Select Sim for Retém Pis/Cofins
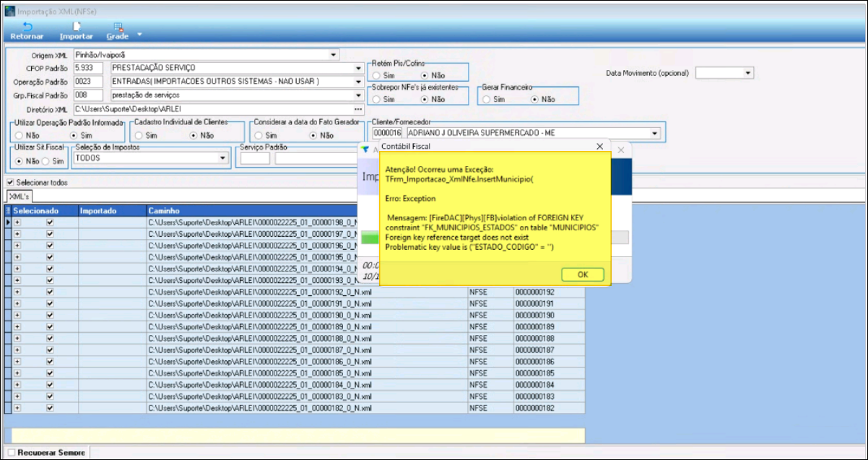This screenshot has height=460, width=868. [x=376, y=75]
